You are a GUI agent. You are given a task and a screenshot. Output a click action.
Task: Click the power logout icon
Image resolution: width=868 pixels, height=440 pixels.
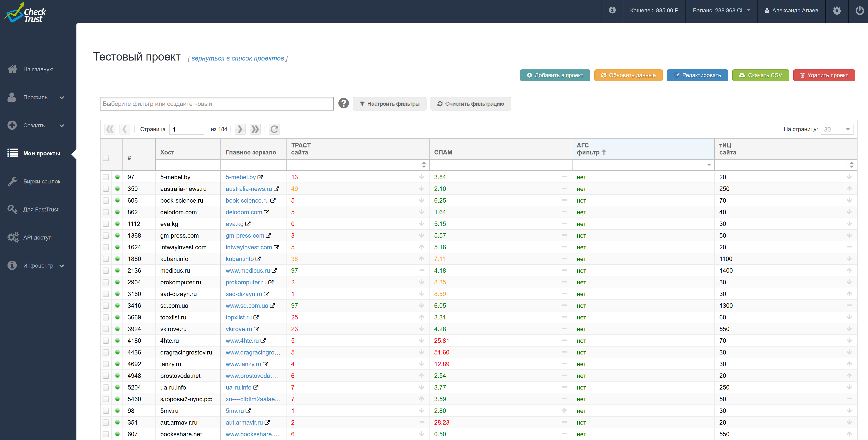point(859,11)
